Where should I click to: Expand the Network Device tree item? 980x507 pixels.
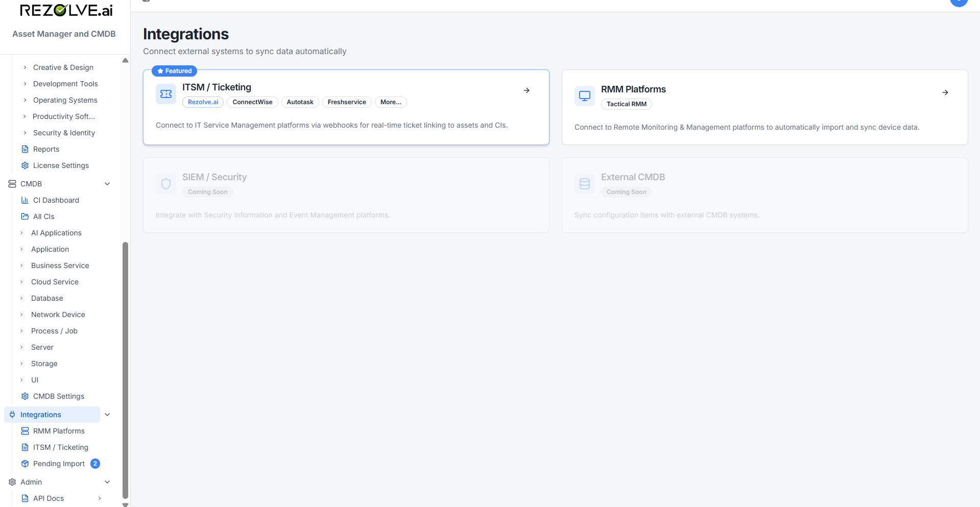pyautogui.click(x=21, y=315)
